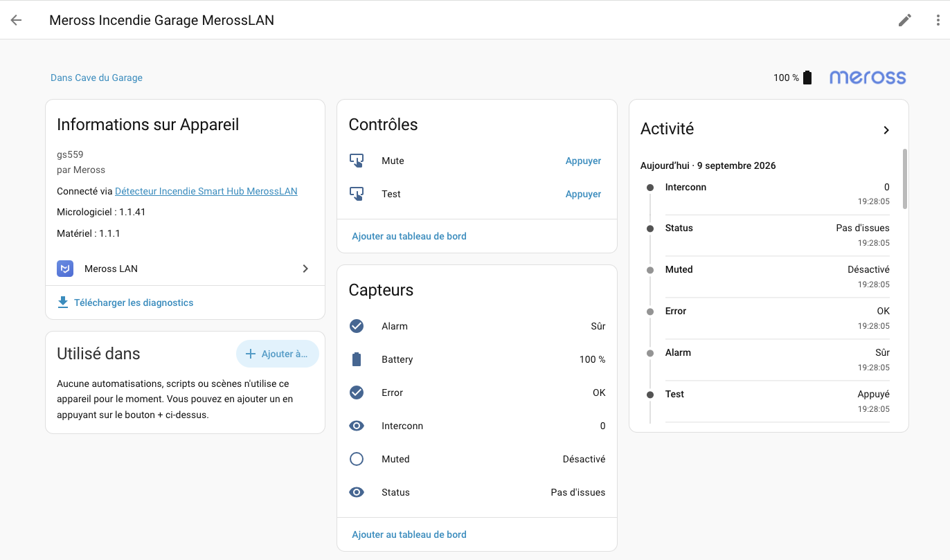Screen dimensions: 950x560
Task: Click the battery icon beside 100 %
Action: point(807,78)
